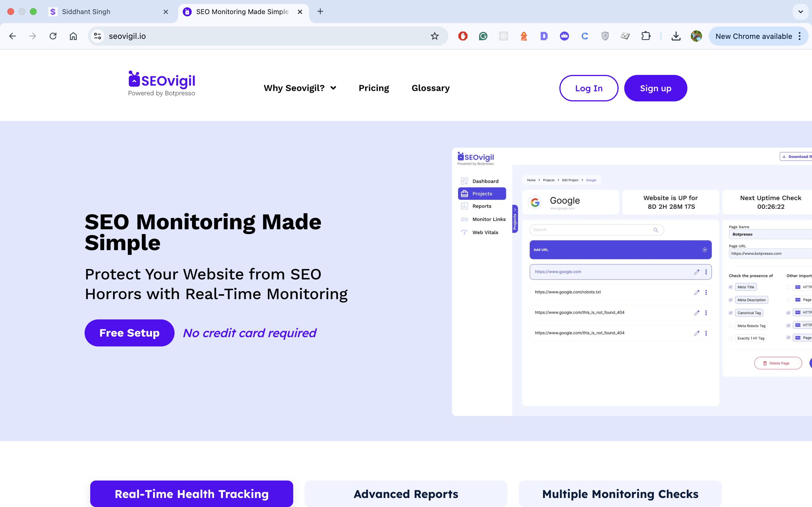812x507 pixels.
Task: Reload the page with refresh icon
Action: click(53, 36)
